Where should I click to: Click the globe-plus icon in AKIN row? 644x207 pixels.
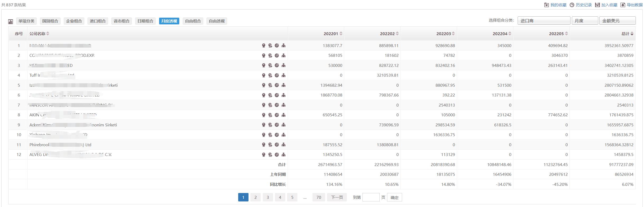pos(270,115)
